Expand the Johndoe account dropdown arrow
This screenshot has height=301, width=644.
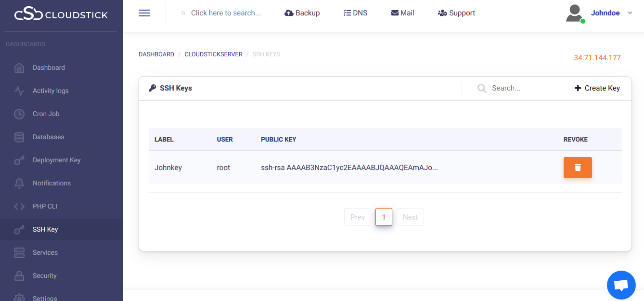pyautogui.click(x=630, y=13)
